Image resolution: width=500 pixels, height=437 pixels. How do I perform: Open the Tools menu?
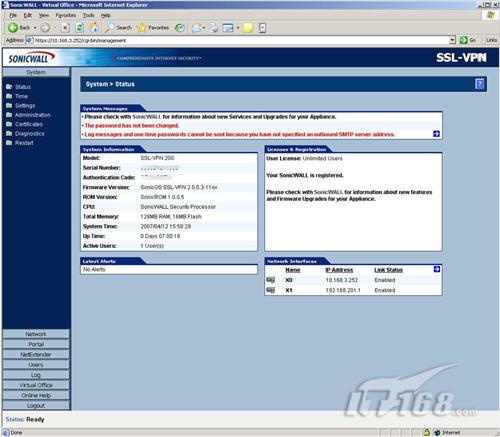tap(88, 15)
